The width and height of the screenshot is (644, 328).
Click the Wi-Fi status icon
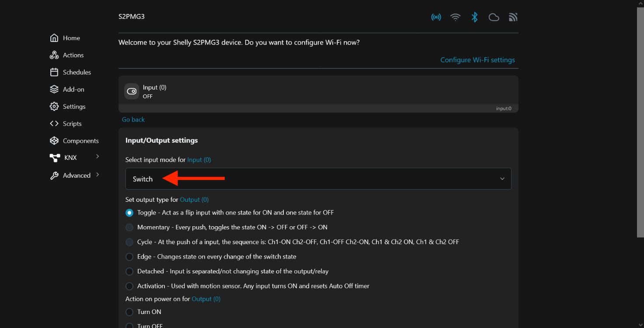coord(456,17)
